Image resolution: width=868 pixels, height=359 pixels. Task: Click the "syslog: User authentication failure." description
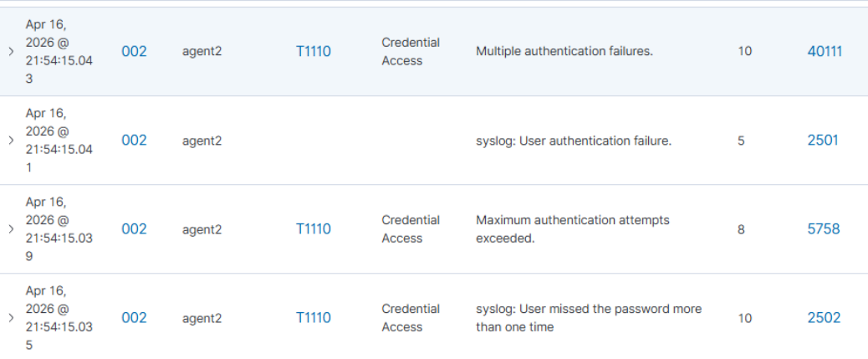pos(573,141)
